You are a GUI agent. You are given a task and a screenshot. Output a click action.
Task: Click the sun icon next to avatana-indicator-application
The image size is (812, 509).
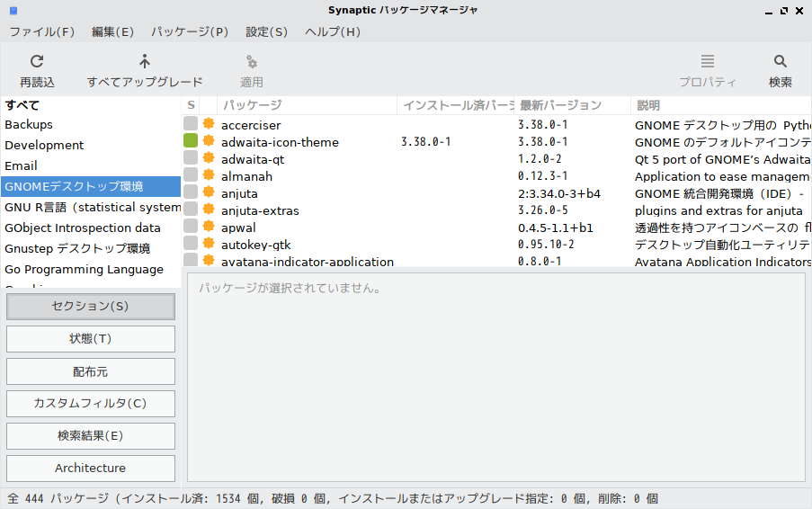click(209, 260)
